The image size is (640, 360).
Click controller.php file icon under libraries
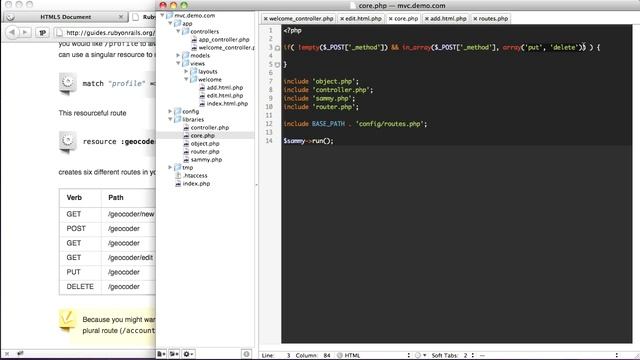[x=186, y=128]
